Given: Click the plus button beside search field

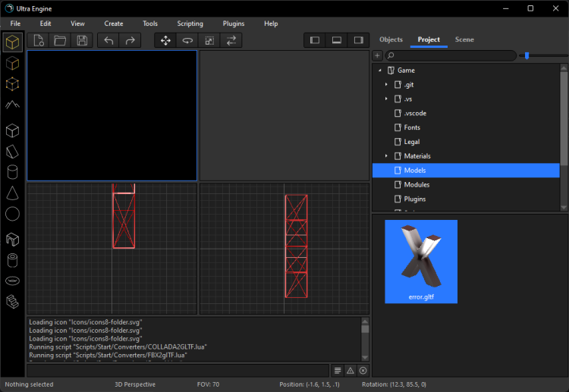Looking at the screenshot, I should (378, 56).
